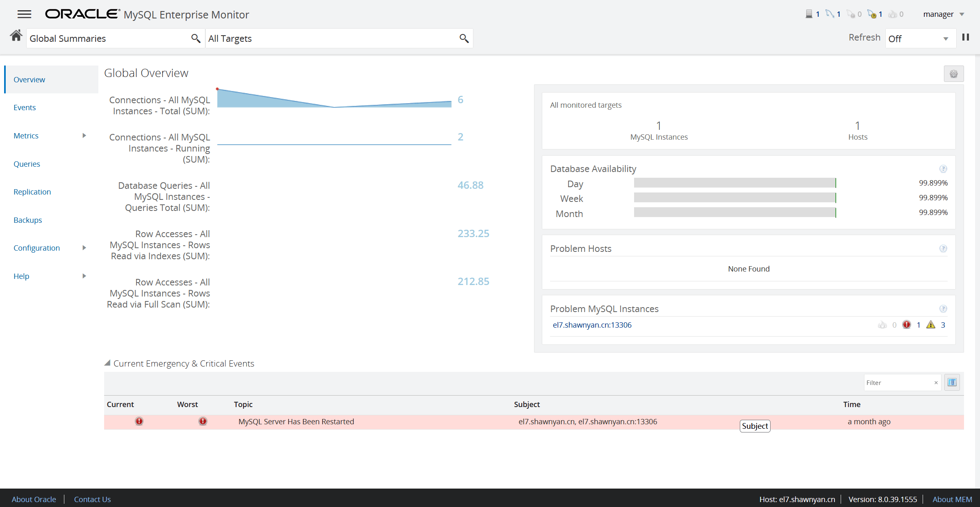980x507 pixels.
Task: Select Queries in the sidebar
Action: click(x=27, y=164)
